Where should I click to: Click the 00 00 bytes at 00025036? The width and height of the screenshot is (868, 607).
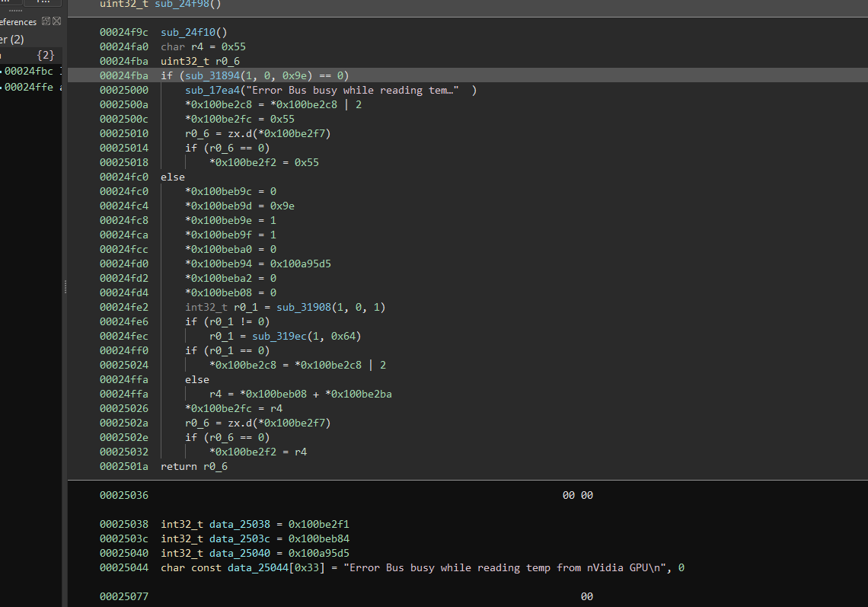point(578,495)
